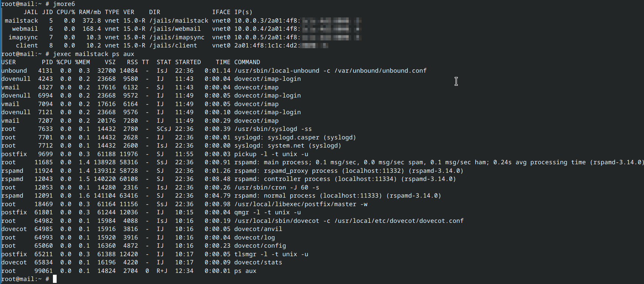Click the empty shell prompt at the bottom
Image resolution: width=644 pixels, height=284 pixels.
[x=55, y=279]
